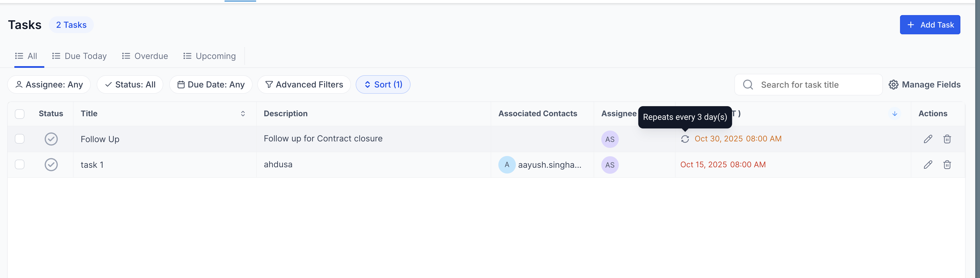980x278 pixels.
Task: Click the due date sort down arrow
Action: (894, 114)
